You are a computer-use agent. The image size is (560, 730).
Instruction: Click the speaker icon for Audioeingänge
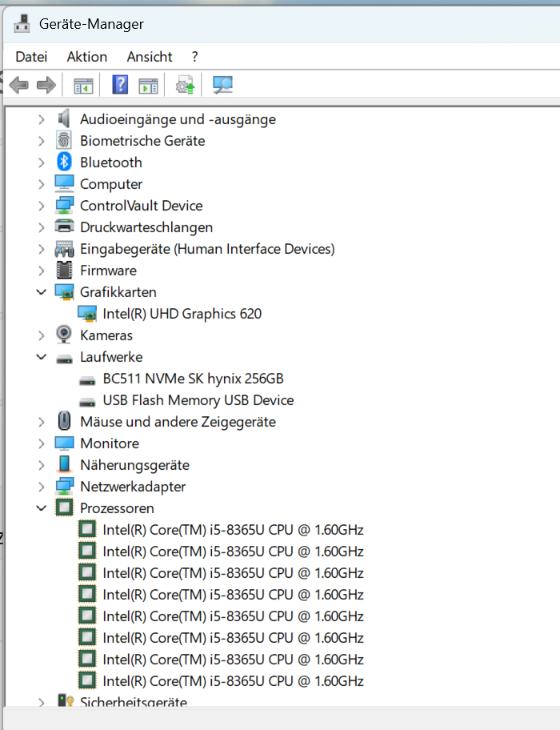tap(64, 118)
